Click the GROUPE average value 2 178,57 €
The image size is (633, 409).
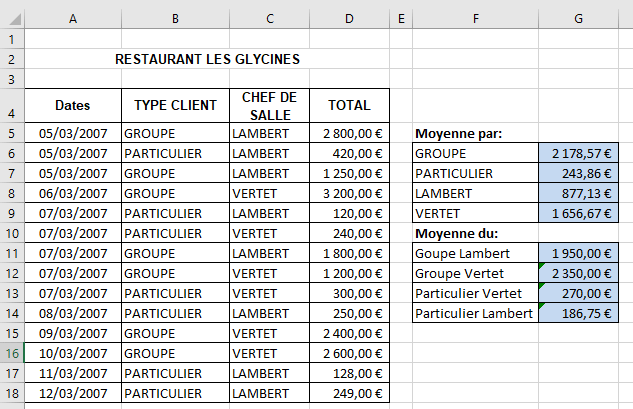click(x=579, y=154)
